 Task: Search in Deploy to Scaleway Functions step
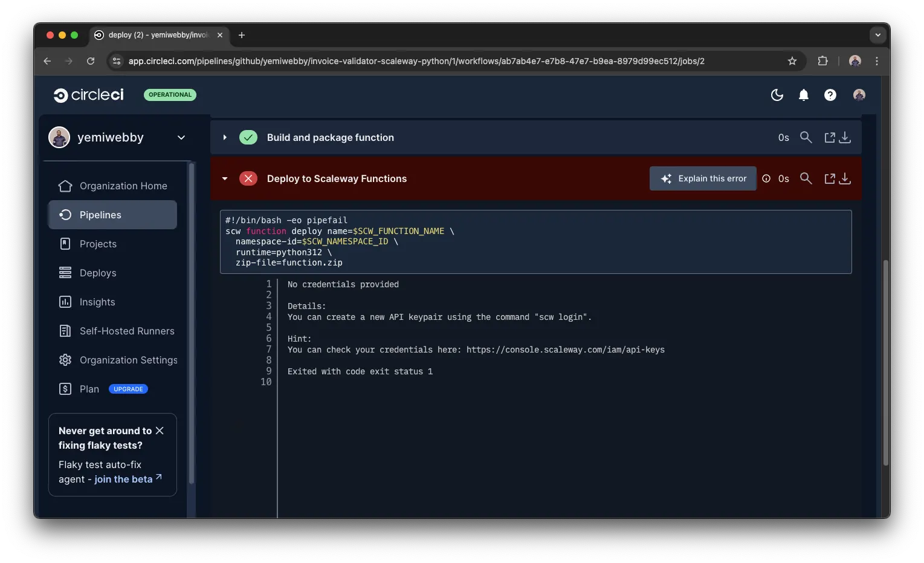806,178
